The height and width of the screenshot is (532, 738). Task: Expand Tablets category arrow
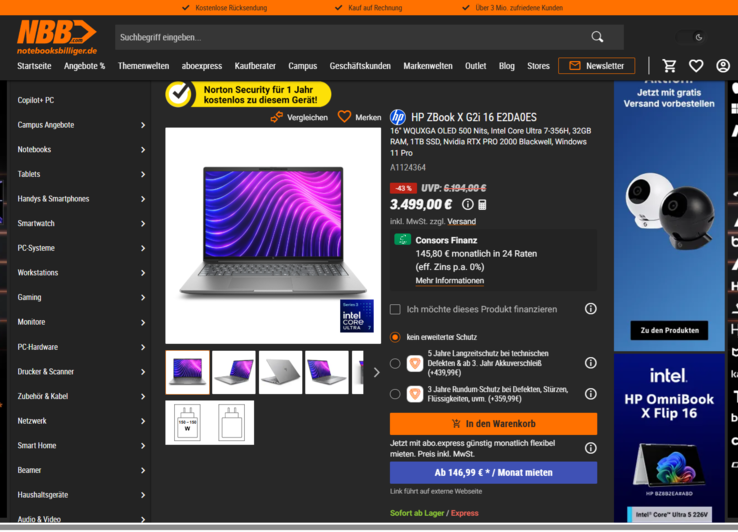click(143, 174)
